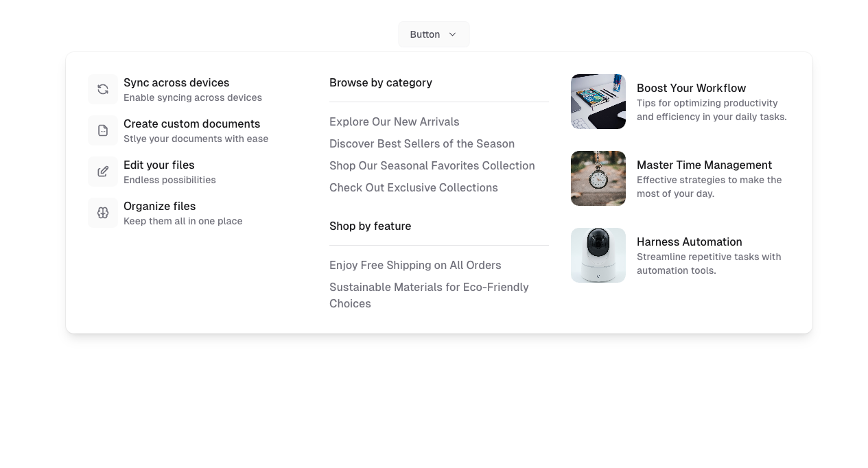868x468 pixels.
Task: Select Sync across devices menu item
Action: pos(176,83)
